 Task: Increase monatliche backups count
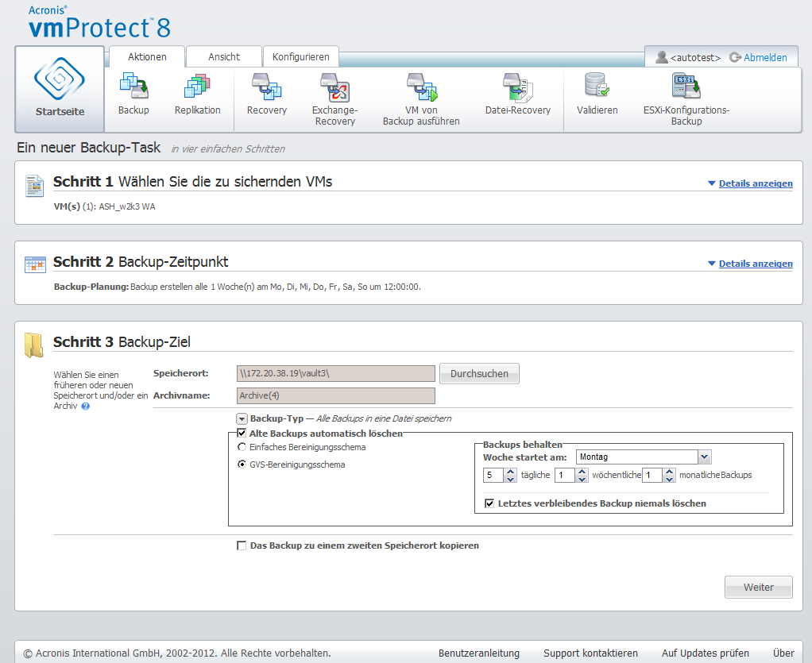coord(670,472)
